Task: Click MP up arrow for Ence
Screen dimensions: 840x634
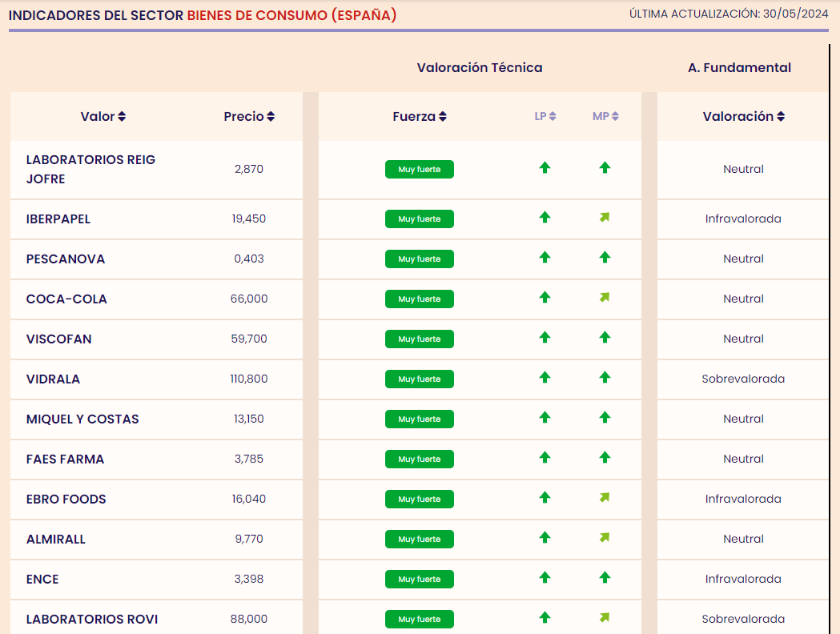Action: click(605, 578)
